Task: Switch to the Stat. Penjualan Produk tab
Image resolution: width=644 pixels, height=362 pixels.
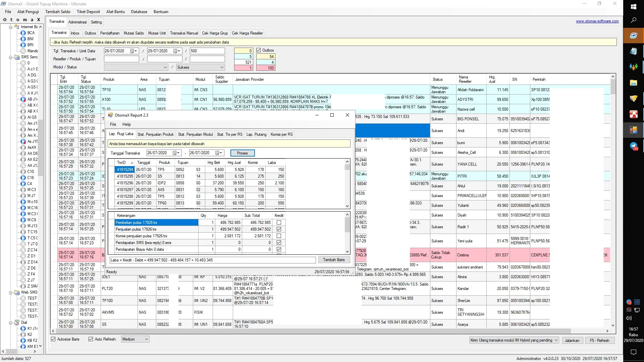Action: point(155,134)
